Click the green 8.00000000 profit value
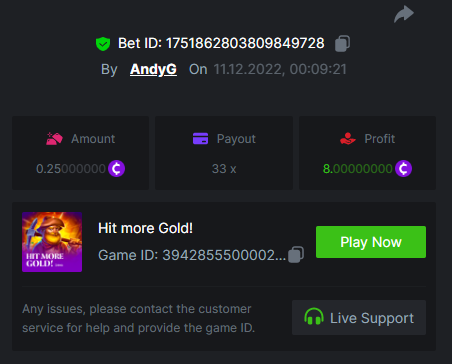Viewport: 452px width, 364px height. 358,169
